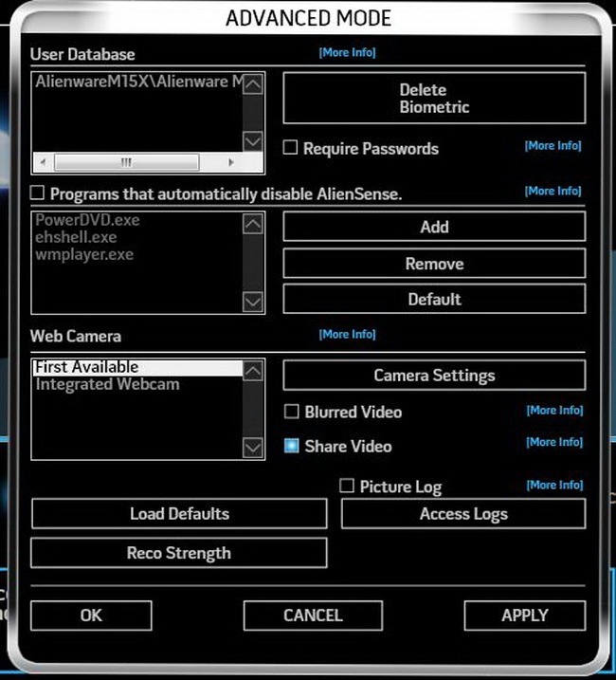
Task: Click scroll-up arrow in Web Camera list
Action: 253,372
